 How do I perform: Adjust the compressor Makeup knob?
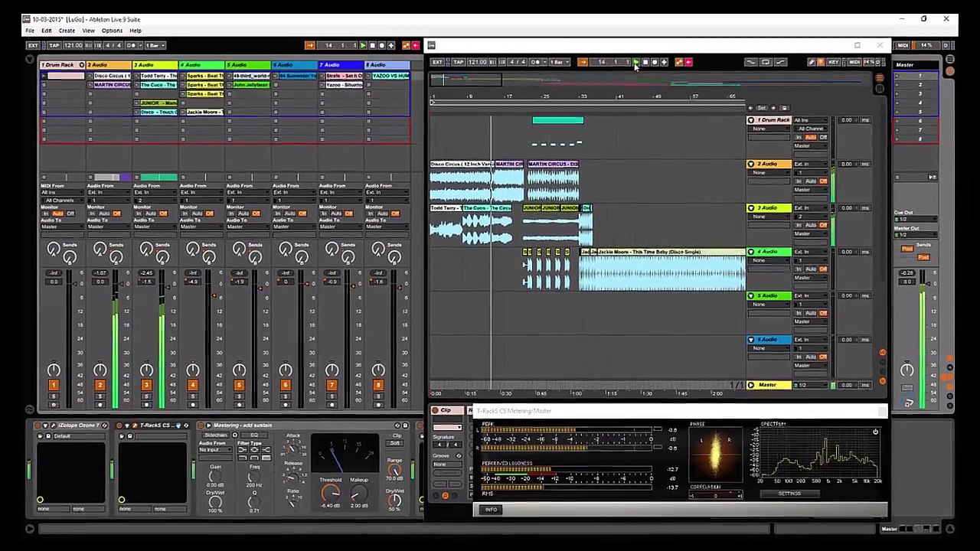(358, 494)
